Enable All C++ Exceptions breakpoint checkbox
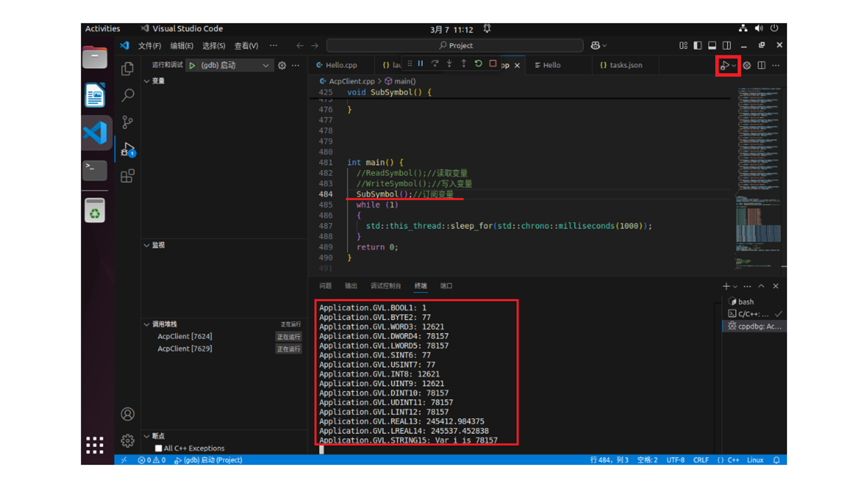 coord(159,448)
